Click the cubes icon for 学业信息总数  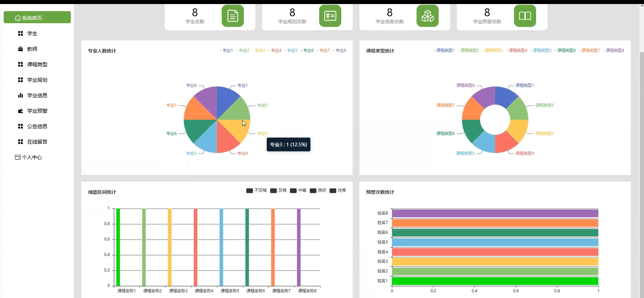[x=427, y=16]
